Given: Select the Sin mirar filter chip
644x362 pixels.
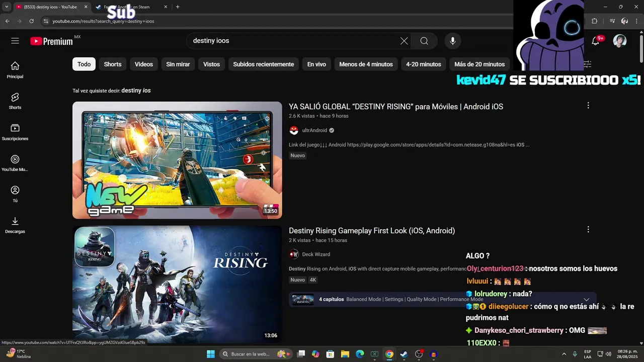Looking at the screenshot, I should point(178,64).
